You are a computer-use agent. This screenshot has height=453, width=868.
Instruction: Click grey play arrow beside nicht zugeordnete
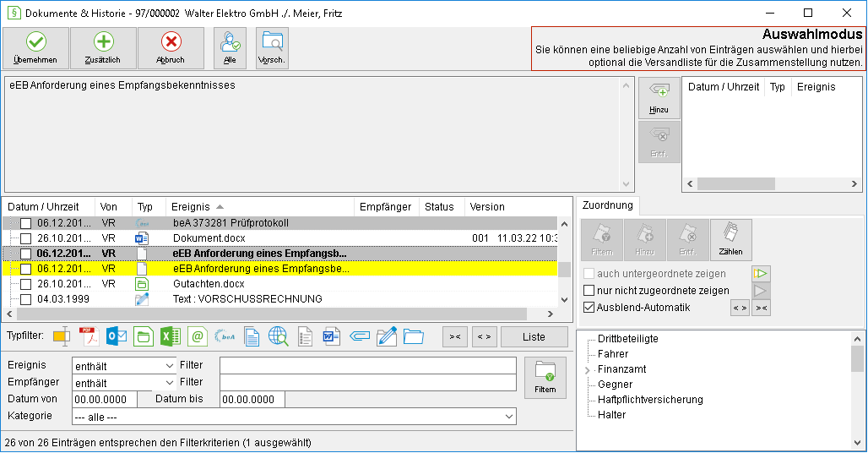click(761, 290)
